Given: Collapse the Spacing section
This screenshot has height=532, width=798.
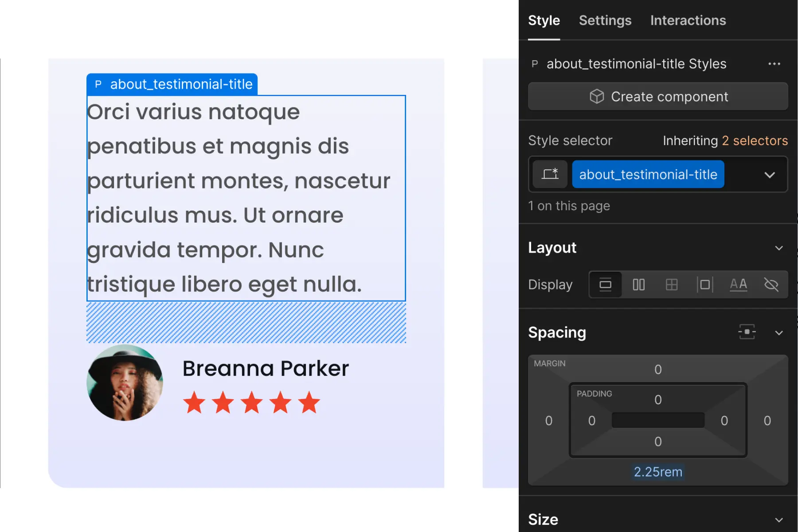Looking at the screenshot, I should click(779, 332).
